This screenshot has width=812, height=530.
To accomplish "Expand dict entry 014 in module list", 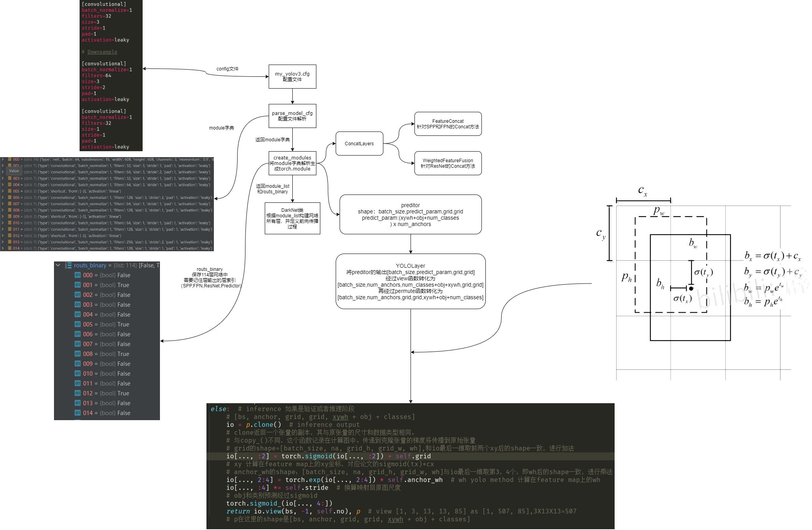I will coord(2,248).
